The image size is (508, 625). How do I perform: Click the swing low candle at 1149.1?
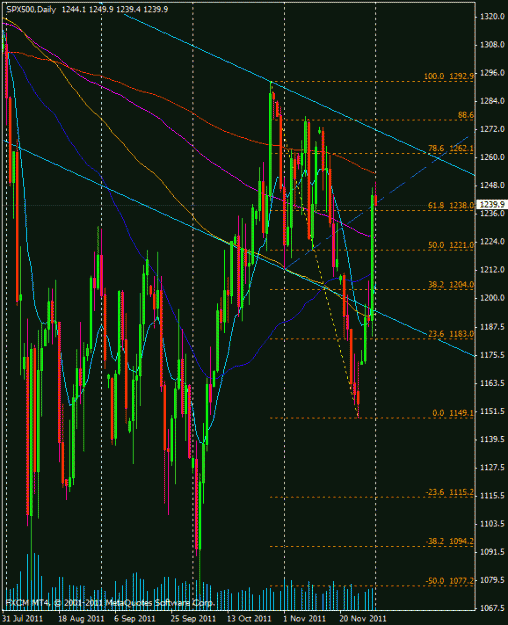(358, 397)
